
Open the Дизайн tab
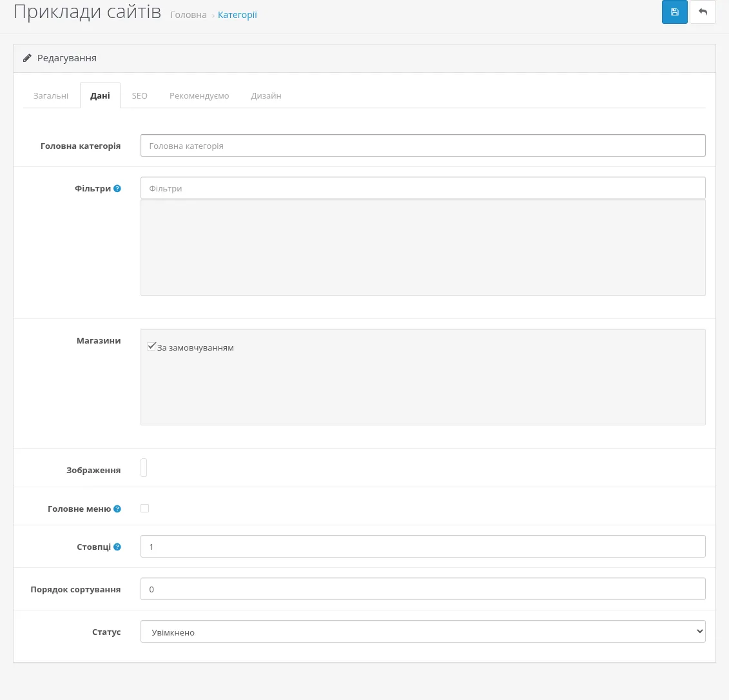266,96
